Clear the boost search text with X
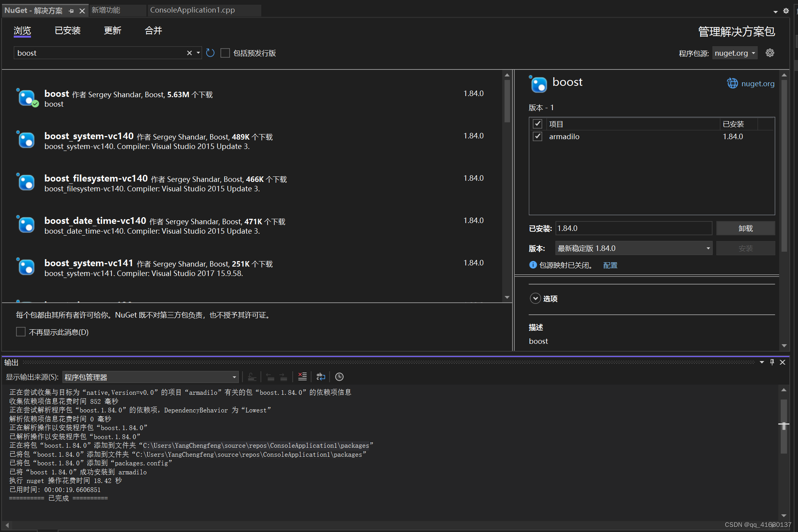Screen dimensions: 798x532 [x=189, y=53]
